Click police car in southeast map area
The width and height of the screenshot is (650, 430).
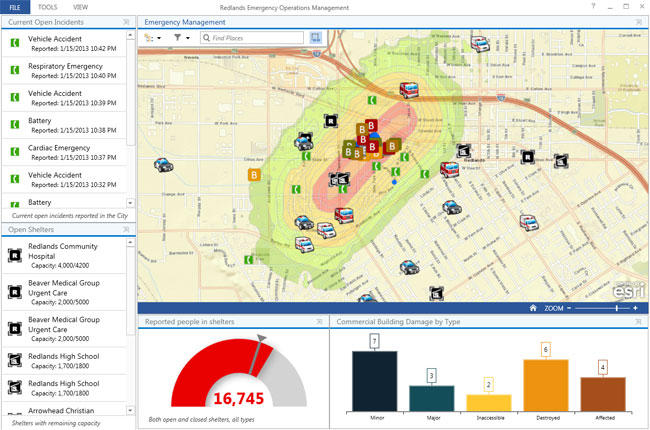pyautogui.click(x=410, y=267)
